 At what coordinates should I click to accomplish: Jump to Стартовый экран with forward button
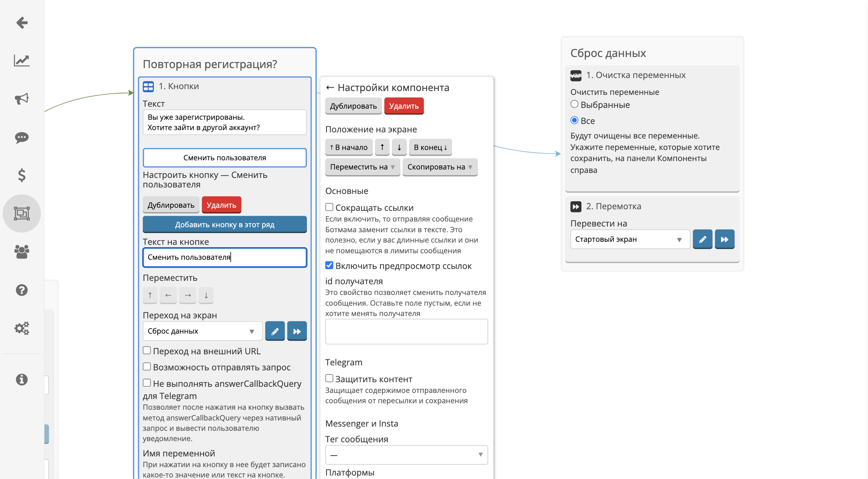pos(725,239)
